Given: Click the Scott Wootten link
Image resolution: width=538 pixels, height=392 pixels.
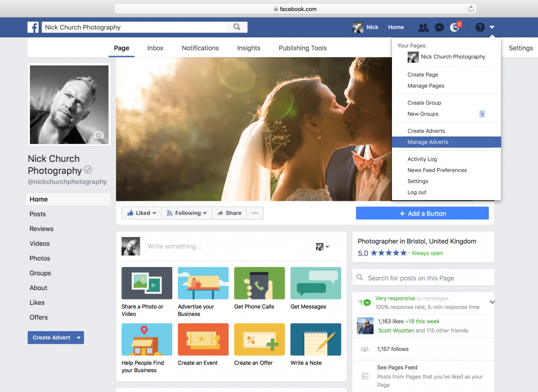Looking at the screenshot, I should [396, 331].
